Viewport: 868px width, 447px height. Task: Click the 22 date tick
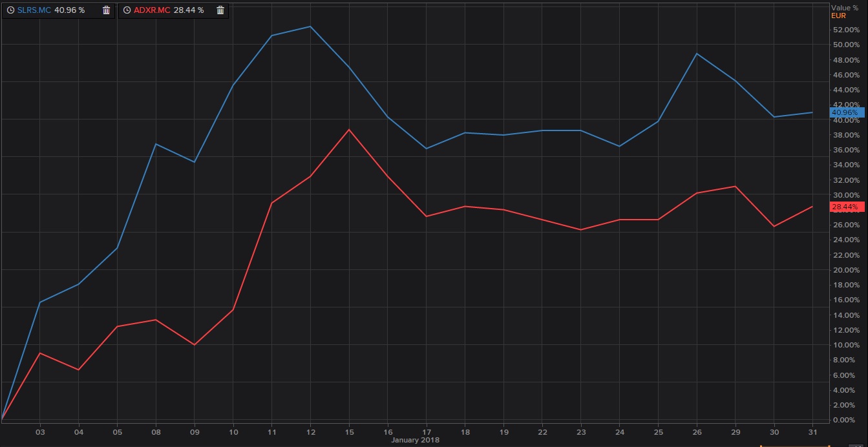pyautogui.click(x=542, y=431)
